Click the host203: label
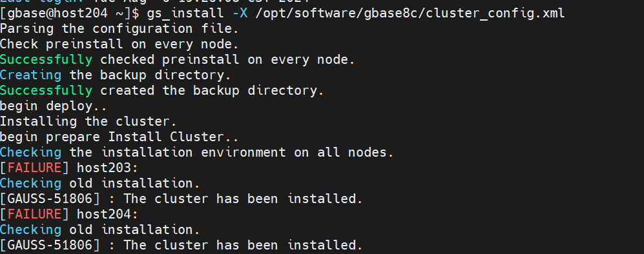This screenshot has height=254, width=644. click(108, 168)
